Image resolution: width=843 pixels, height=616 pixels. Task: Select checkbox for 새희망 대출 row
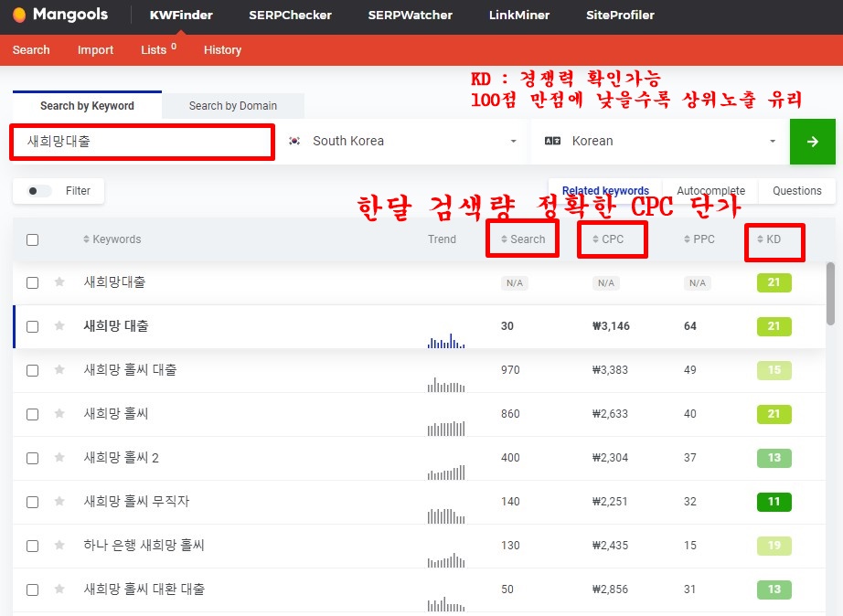[33, 327]
